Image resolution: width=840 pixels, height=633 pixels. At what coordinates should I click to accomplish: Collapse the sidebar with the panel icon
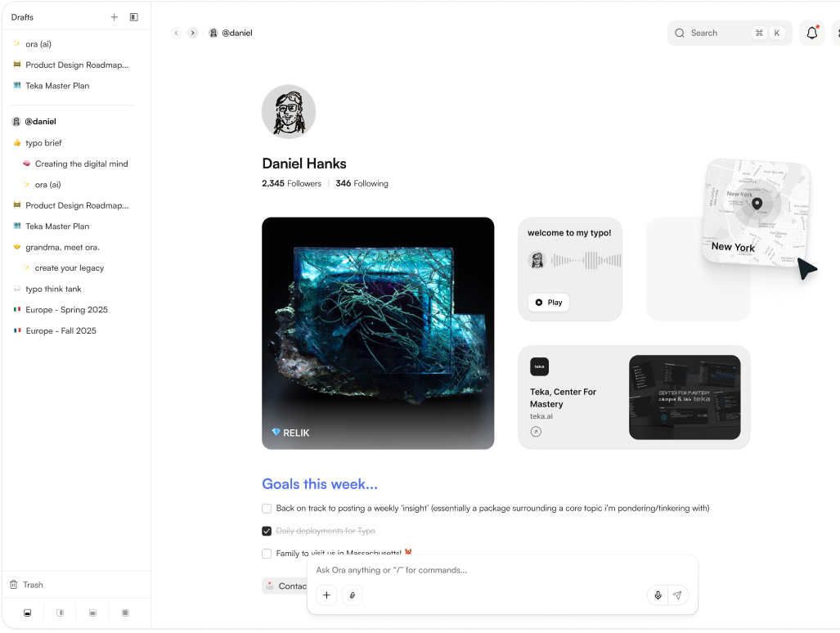tap(134, 17)
